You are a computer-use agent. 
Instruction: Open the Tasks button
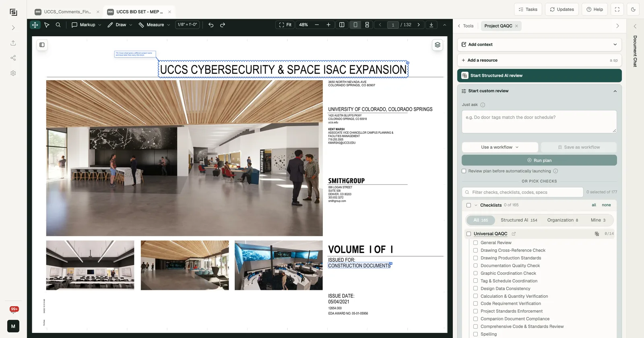click(528, 9)
